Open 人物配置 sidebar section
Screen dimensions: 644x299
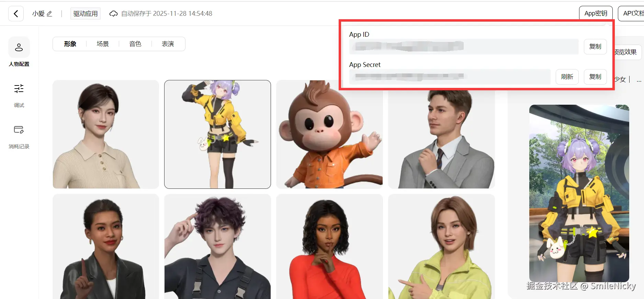point(19,52)
